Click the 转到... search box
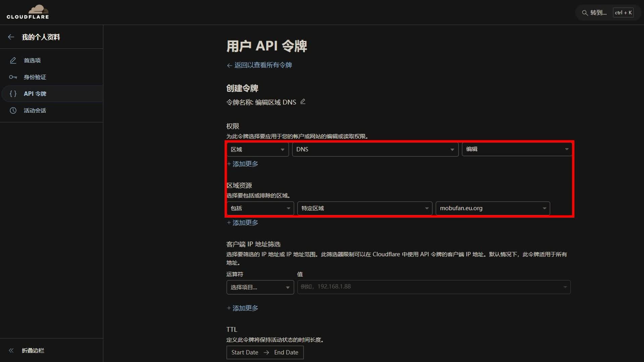 [608, 13]
